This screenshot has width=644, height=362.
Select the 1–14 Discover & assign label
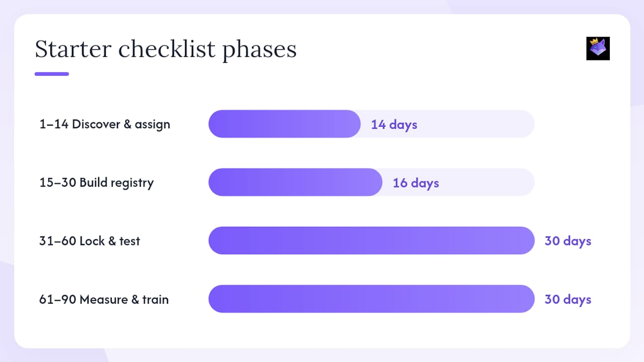tap(105, 124)
